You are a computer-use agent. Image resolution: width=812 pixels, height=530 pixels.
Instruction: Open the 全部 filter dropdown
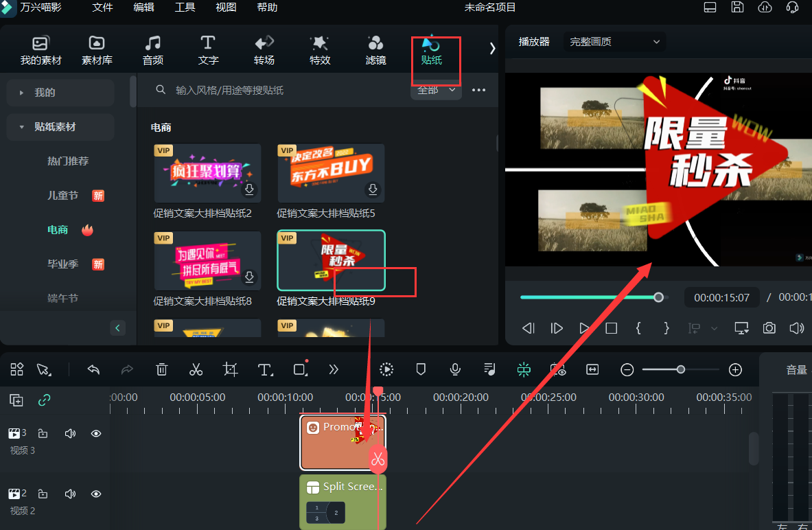(x=436, y=90)
